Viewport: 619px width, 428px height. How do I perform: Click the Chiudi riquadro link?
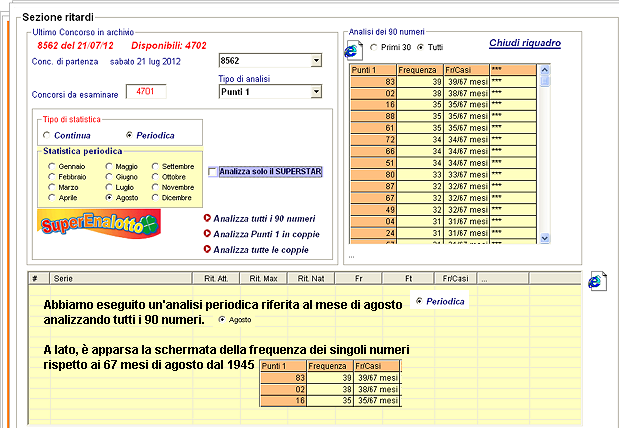point(525,43)
